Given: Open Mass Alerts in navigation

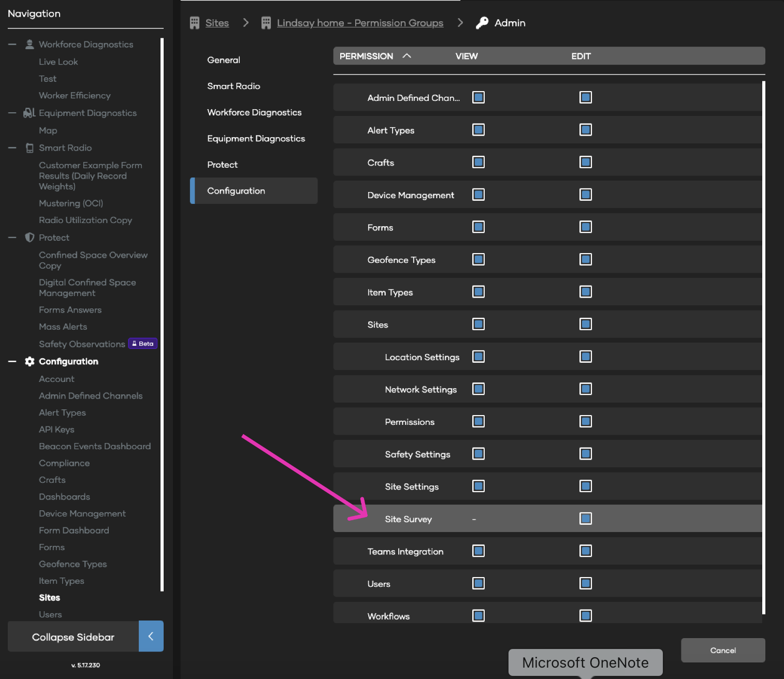Looking at the screenshot, I should (x=63, y=327).
